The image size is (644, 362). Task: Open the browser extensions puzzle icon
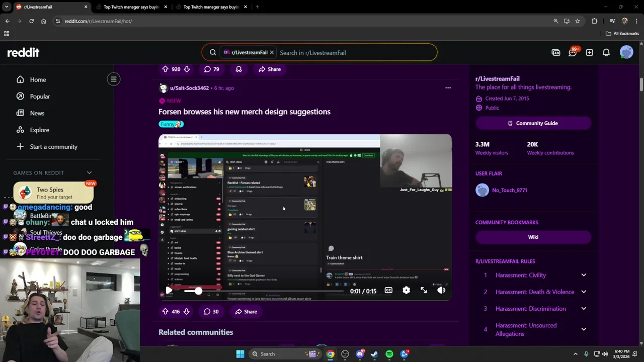[x=595, y=21]
